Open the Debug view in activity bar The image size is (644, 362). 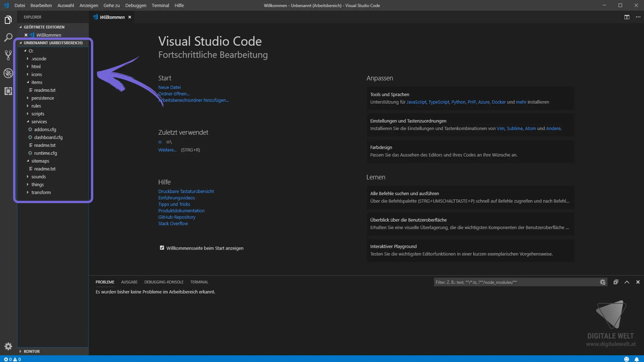(x=8, y=73)
